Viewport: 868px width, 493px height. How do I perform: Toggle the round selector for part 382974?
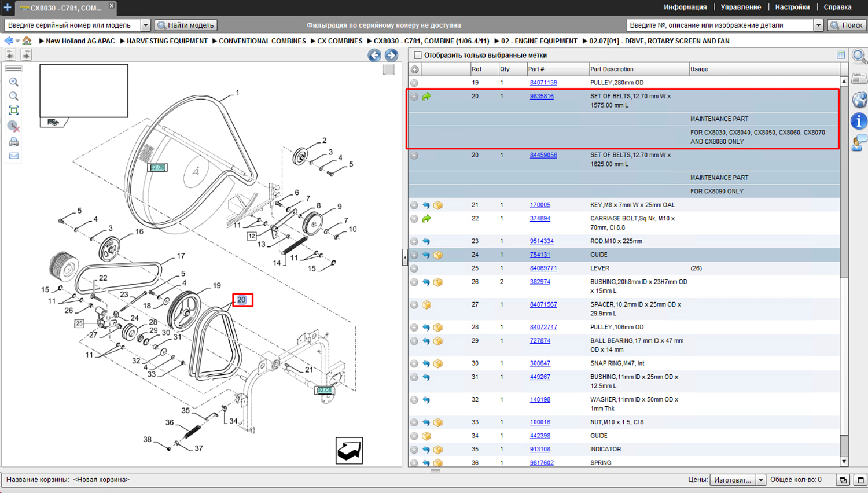414,282
